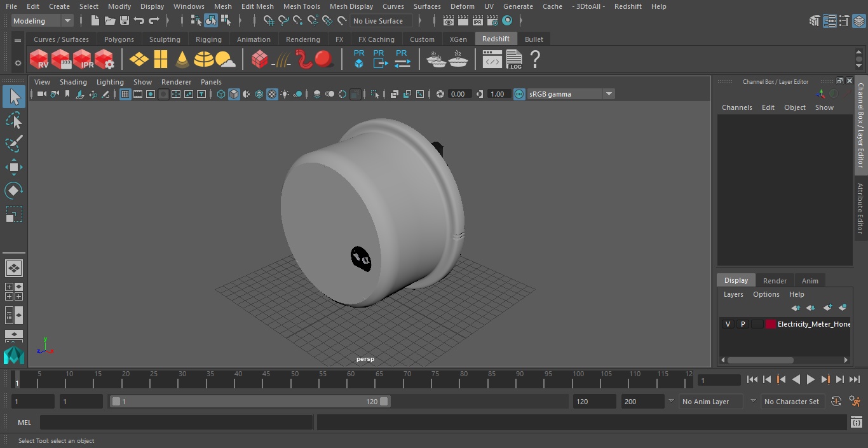The image size is (868, 448).
Task: Activate the Rotate tool
Action: click(14, 191)
